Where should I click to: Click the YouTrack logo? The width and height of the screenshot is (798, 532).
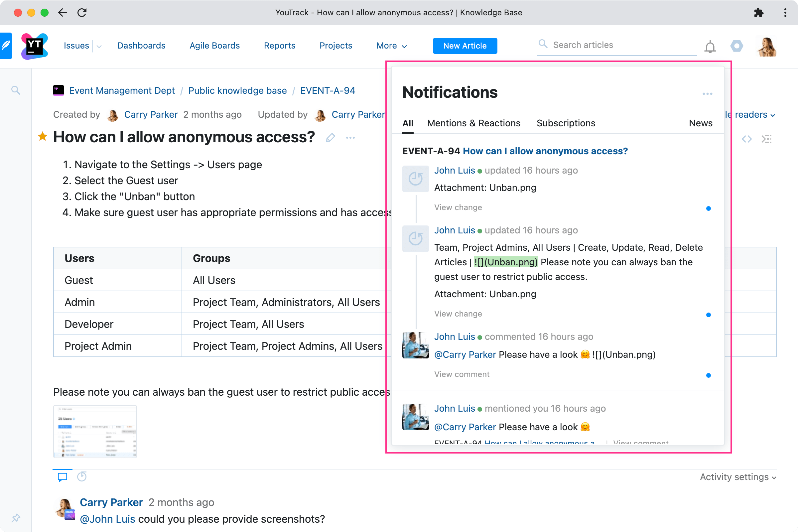(34, 46)
